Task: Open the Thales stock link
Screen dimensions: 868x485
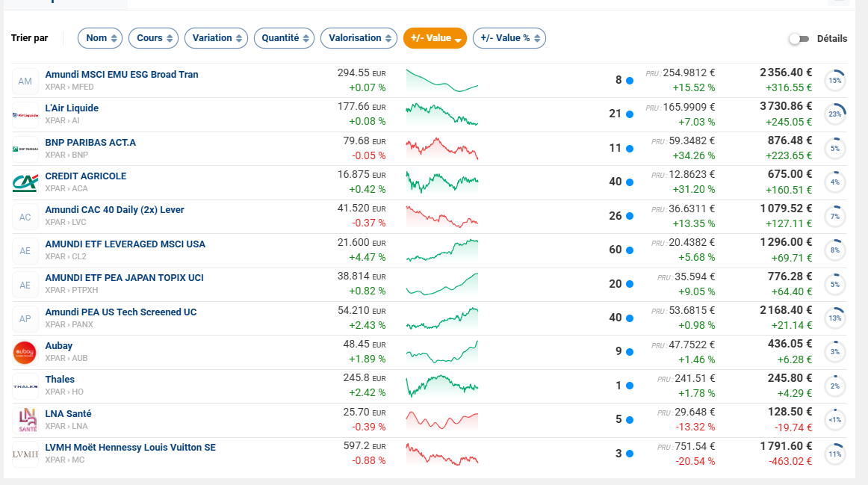Action: pos(60,380)
